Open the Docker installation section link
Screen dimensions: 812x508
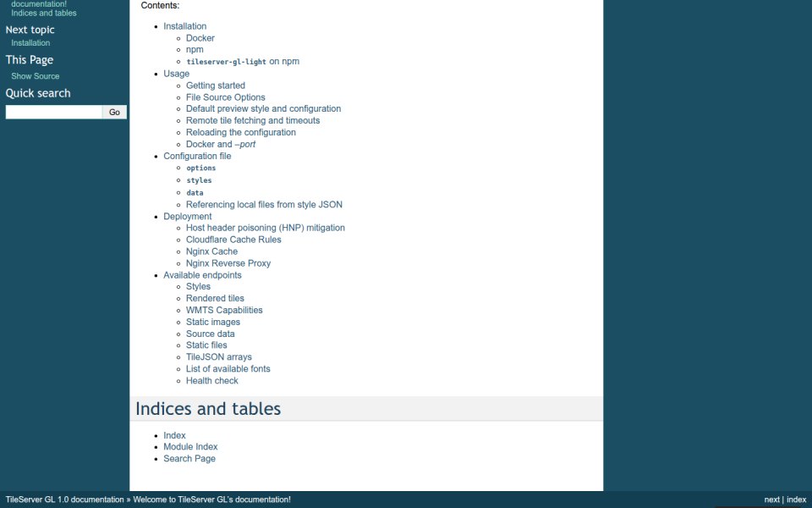tap(200, 38)
